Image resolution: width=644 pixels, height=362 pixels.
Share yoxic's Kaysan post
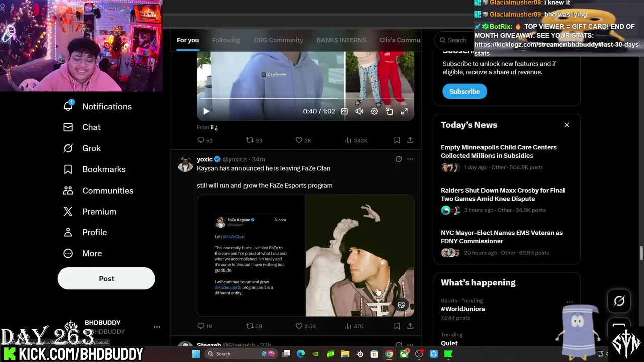[410, 326]
